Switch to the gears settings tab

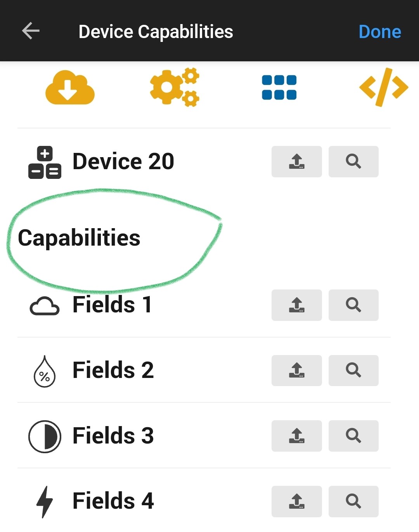[175, 87]
